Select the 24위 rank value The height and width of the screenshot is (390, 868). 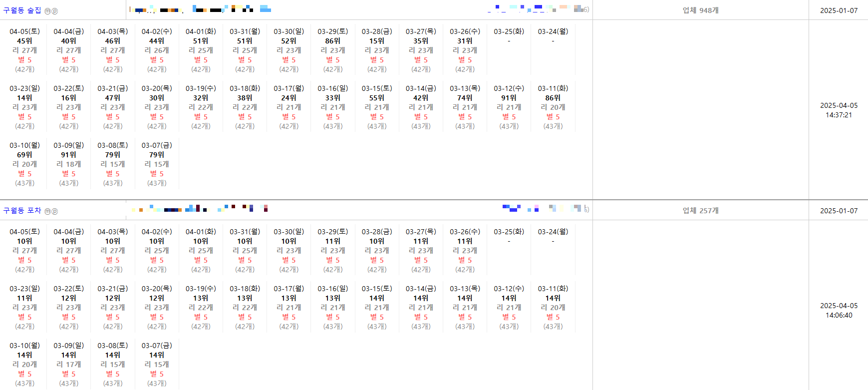[289, 98]
